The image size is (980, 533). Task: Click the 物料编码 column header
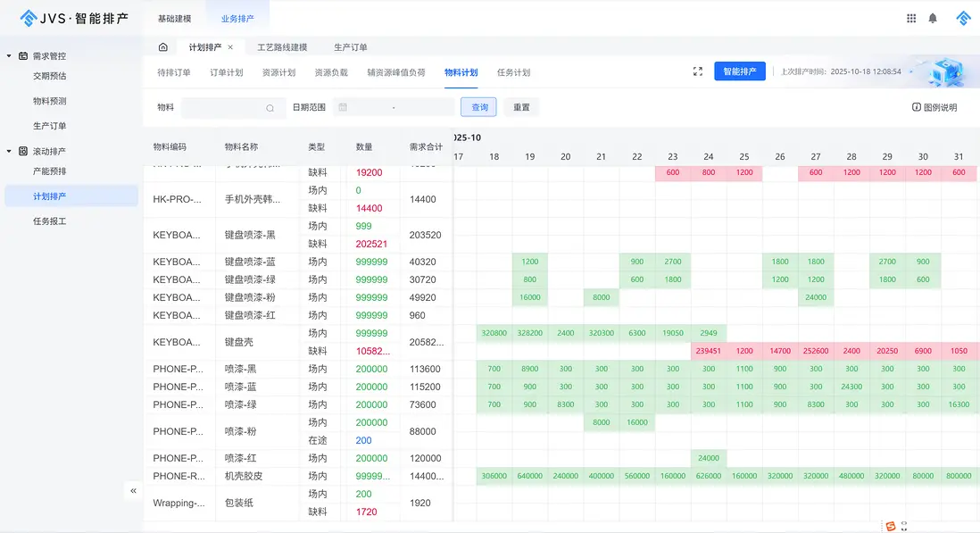tap(170, 146)
